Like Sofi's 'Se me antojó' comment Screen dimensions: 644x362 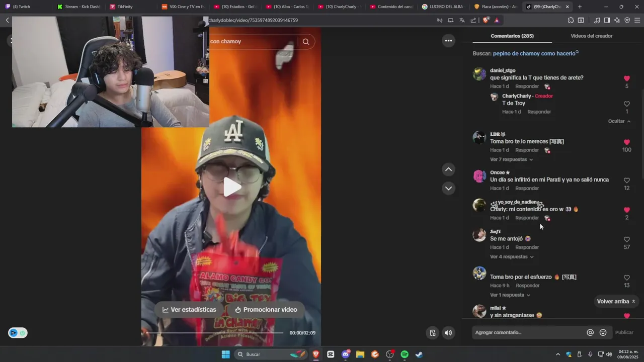626,240
